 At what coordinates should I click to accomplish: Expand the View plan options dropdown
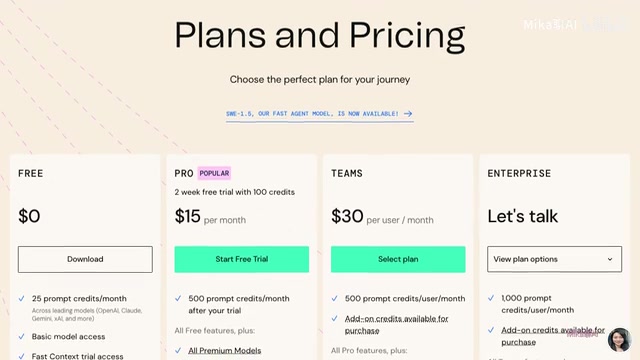point(554,259)
